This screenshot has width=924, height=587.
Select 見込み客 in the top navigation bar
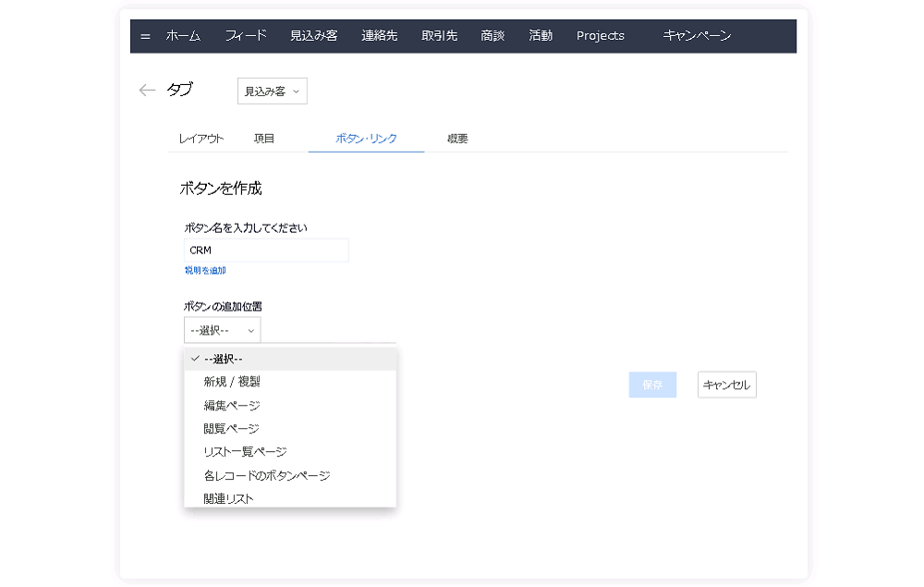tap(313, 36)
